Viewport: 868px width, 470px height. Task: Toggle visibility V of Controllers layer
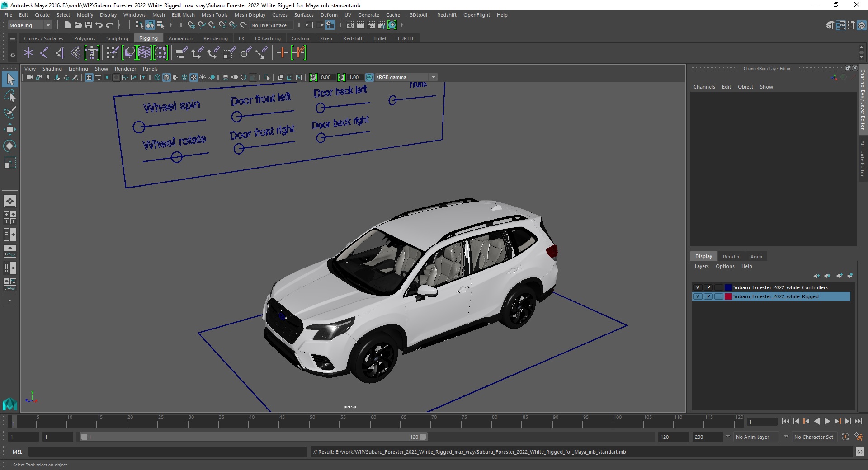698,287
